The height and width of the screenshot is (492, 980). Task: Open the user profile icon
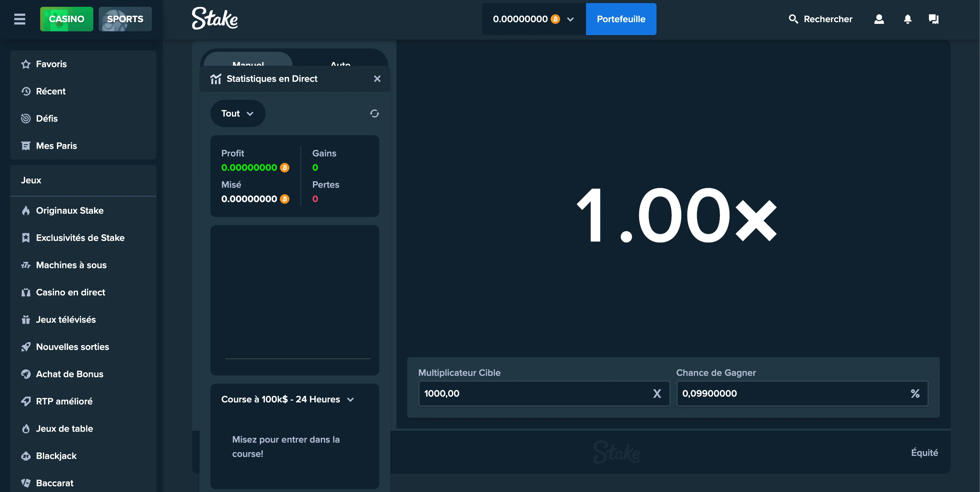pos(879,19)
